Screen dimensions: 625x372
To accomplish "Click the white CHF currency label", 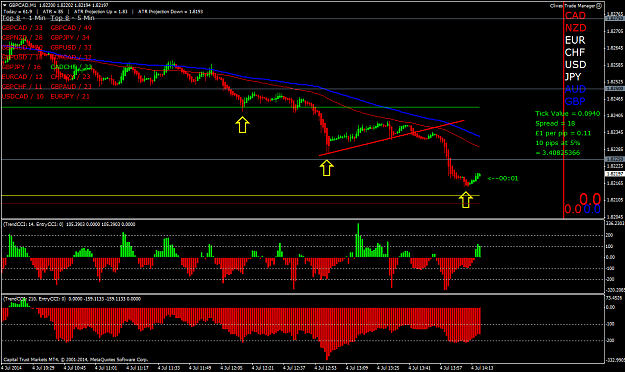I will (575, 53).
